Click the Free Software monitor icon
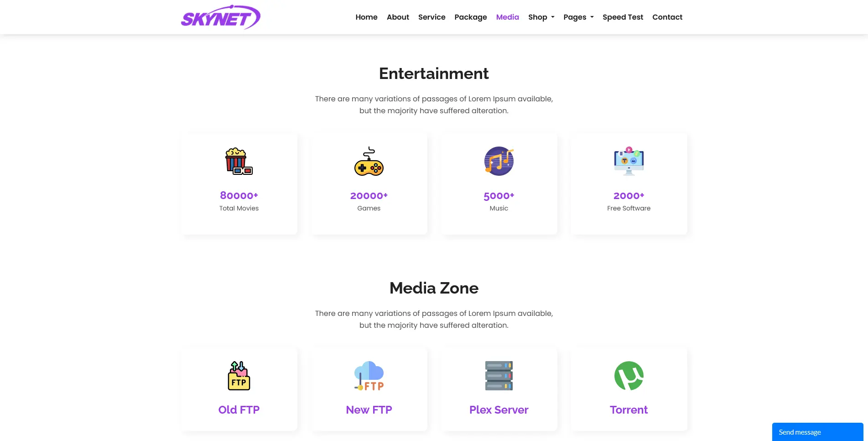 tap(629, 161)
